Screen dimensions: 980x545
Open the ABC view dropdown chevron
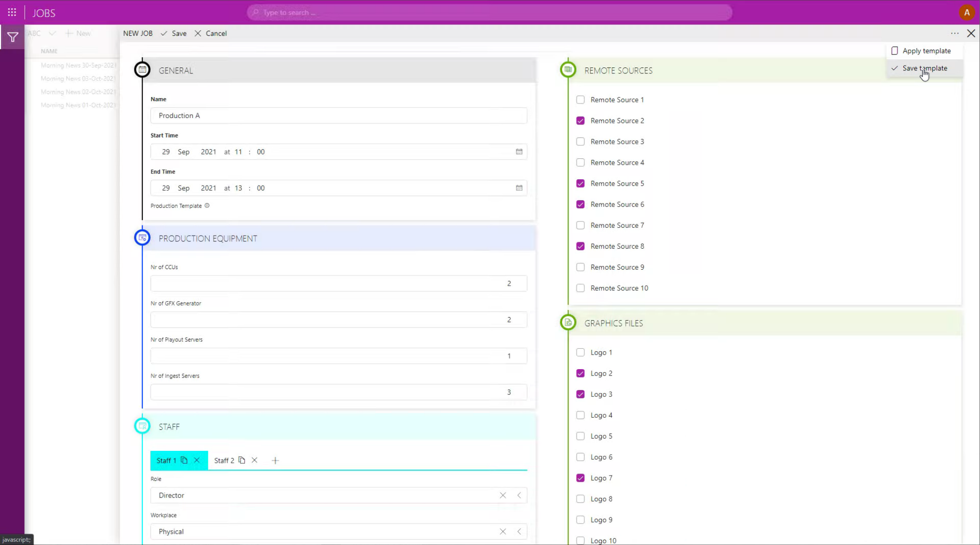coord(52,34)
